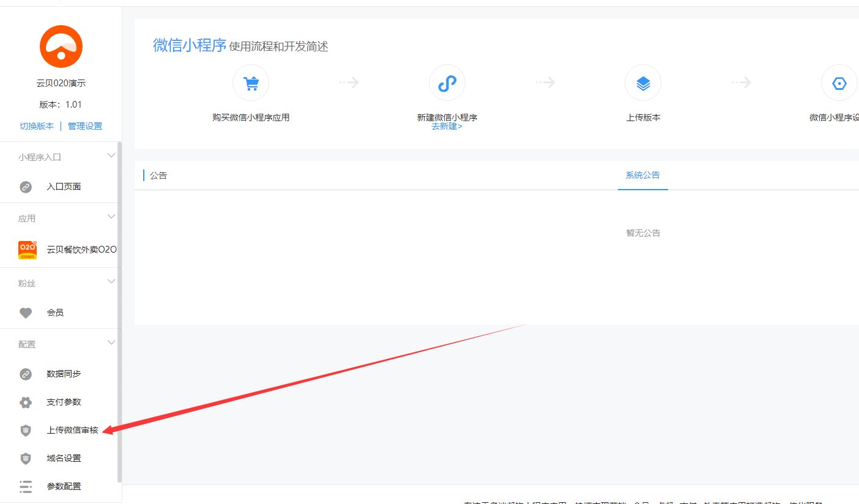Viewport: 859px width, 504px height.
Task: Click the link icon beside 入口页面
Action: point(26,187)
